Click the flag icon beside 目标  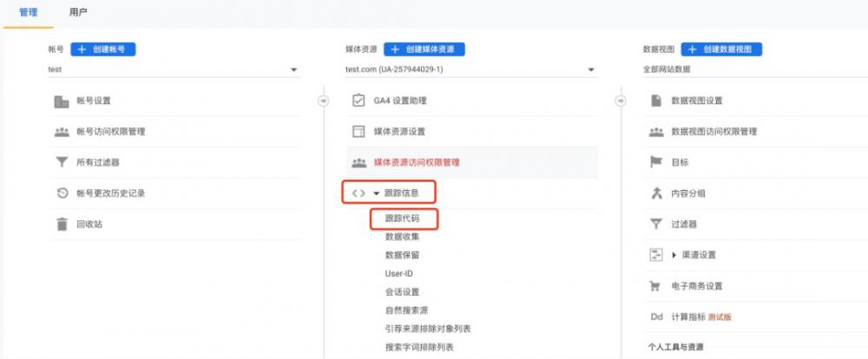tap(656, 163)
